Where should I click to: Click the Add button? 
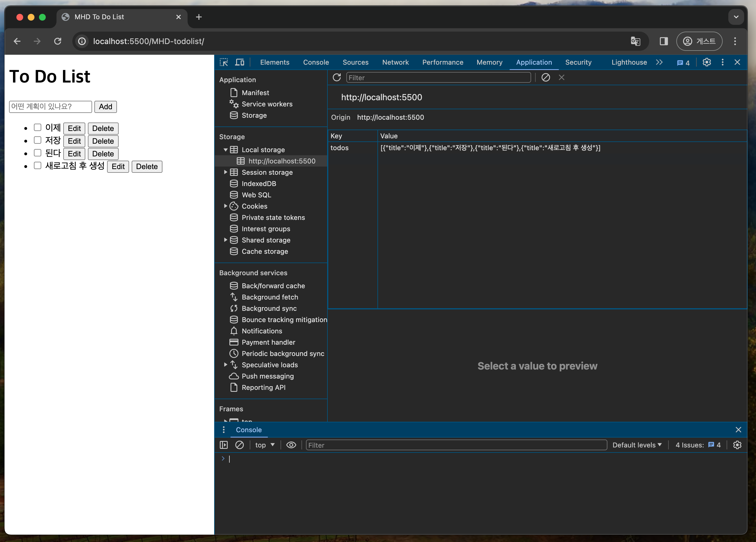[x=105, y=107]
